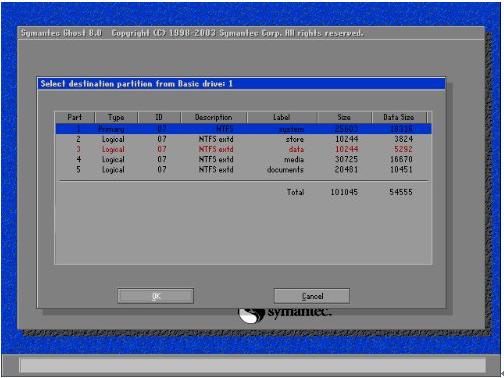The width and height of the screenshot is (504, 378).
Task: Select partition 1 labeled system
Action: [x=244, y=129]
